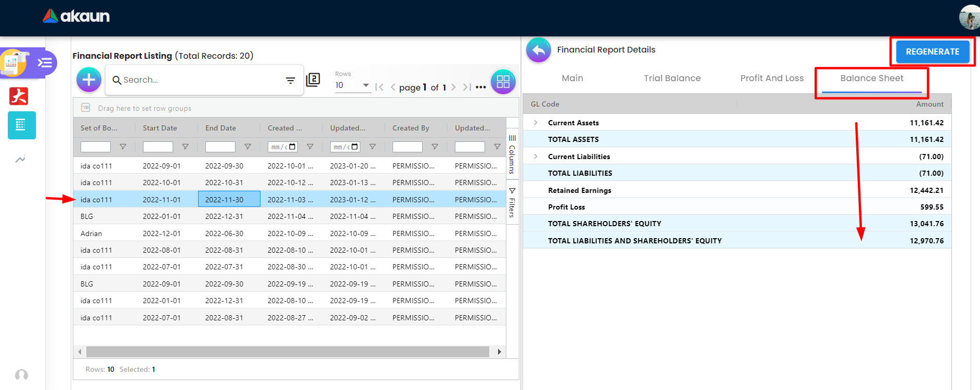Expand the Current Assets row
The image size is (980, 390).
point(535,123)
